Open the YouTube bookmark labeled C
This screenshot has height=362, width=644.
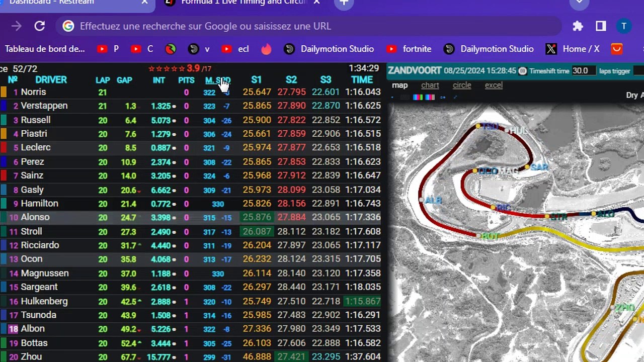tap(142, 49)
